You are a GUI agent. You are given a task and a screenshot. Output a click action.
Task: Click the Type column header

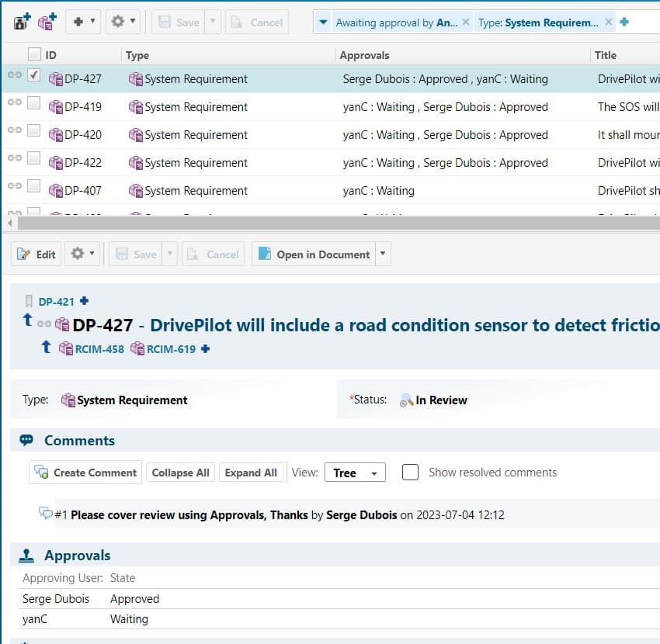[x=137, y=55]
